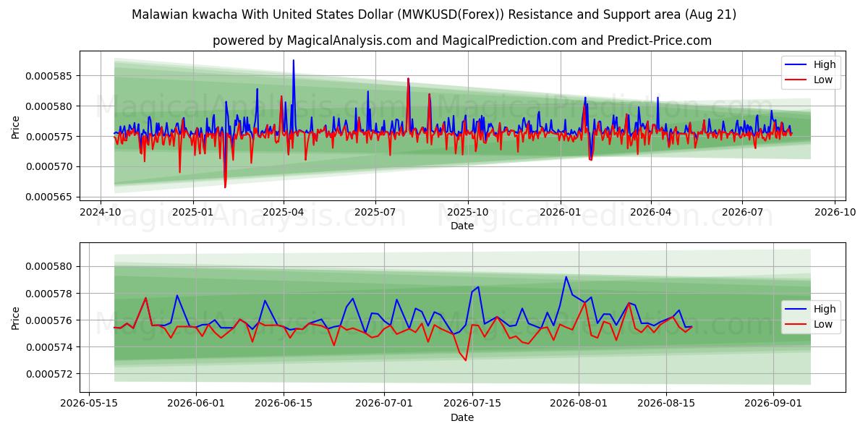Click the 2026-10 date tick label
The width and height of the screenshot is (868, 434).
point(835,212)
